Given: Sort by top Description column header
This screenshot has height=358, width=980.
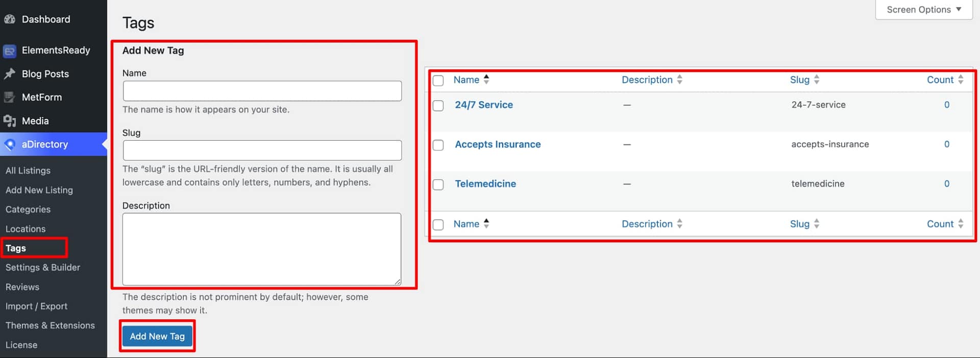Looking at the screenshot, I should point(647,80).
